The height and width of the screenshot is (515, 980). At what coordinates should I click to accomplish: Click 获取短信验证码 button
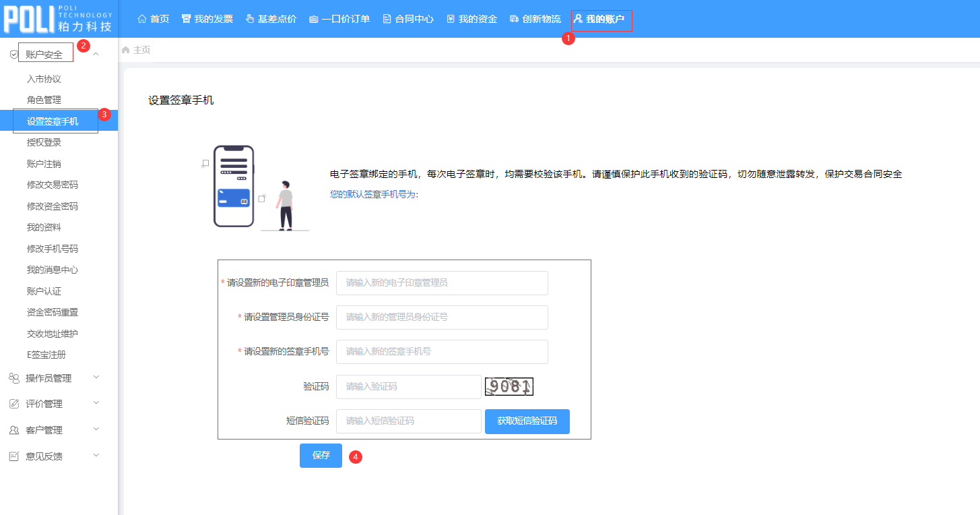(527, 421)
